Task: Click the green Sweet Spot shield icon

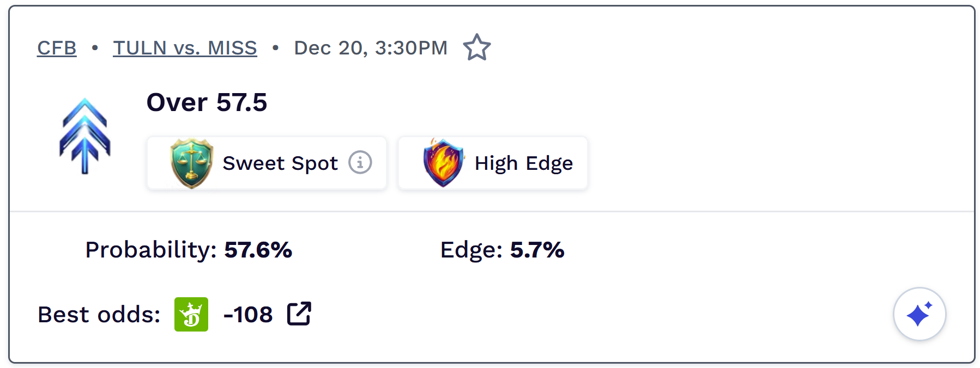Action: pos(191,163)
